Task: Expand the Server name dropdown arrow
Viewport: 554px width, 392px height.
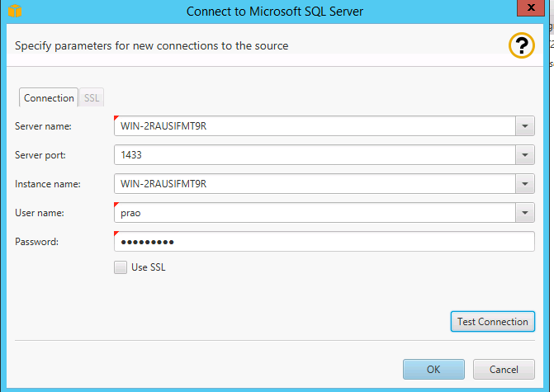Action: [x=525, y=126]
